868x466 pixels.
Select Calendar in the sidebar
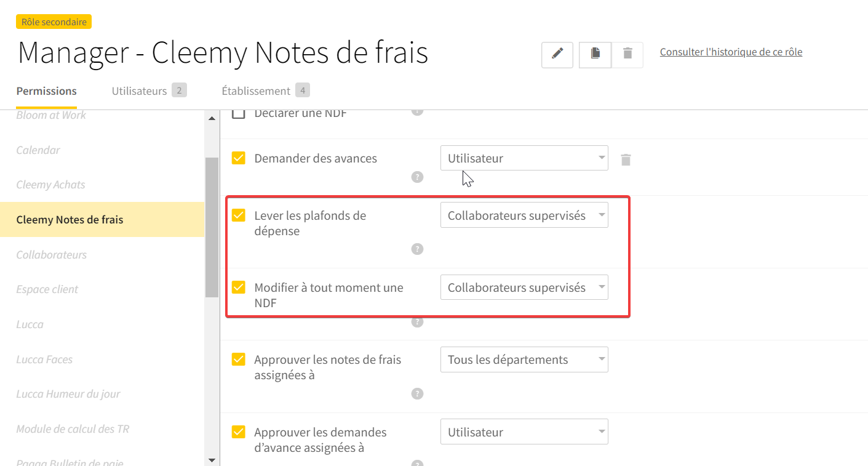[38, 150]
